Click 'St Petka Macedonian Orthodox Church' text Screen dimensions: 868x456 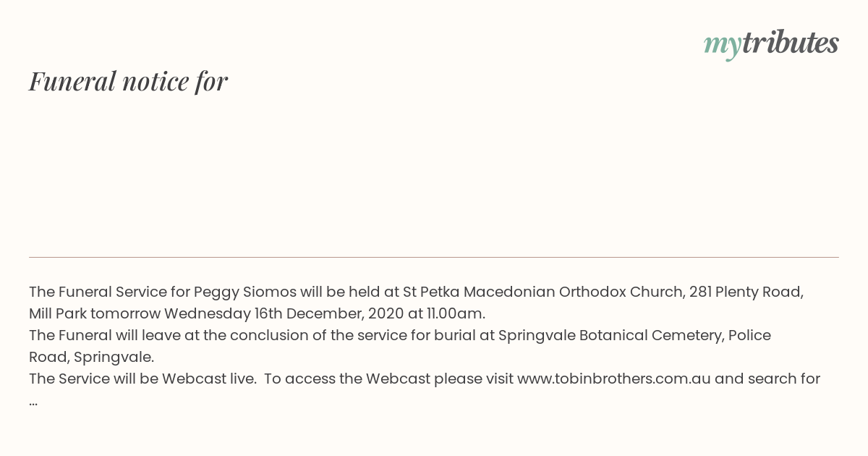(543, 292)
